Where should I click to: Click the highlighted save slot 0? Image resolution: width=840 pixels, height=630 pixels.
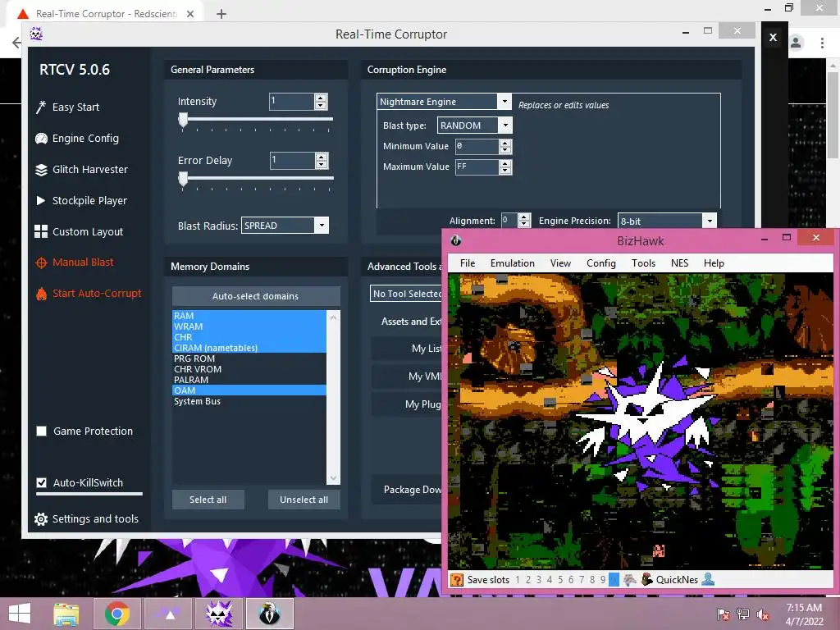614,580
